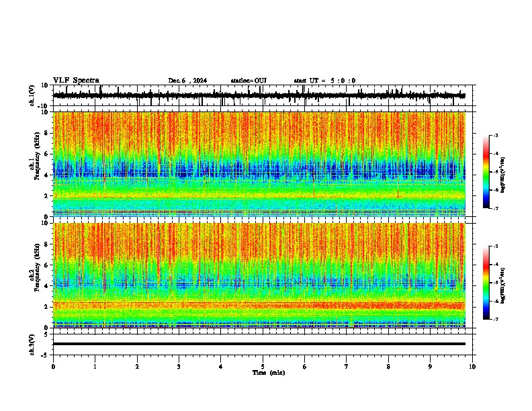The image size is (532, 411).
Task: Click the 'station=OUJ' label
Action: 249,81
